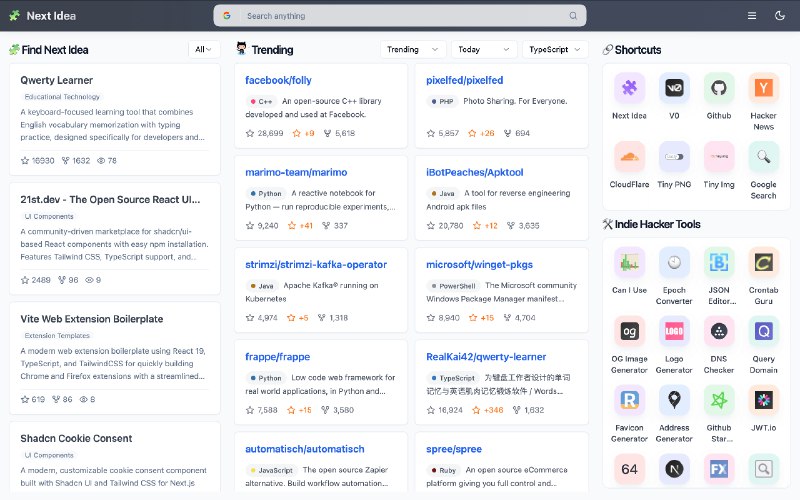
Task: Open the Google Search shortcut
Action: [763, 157]
